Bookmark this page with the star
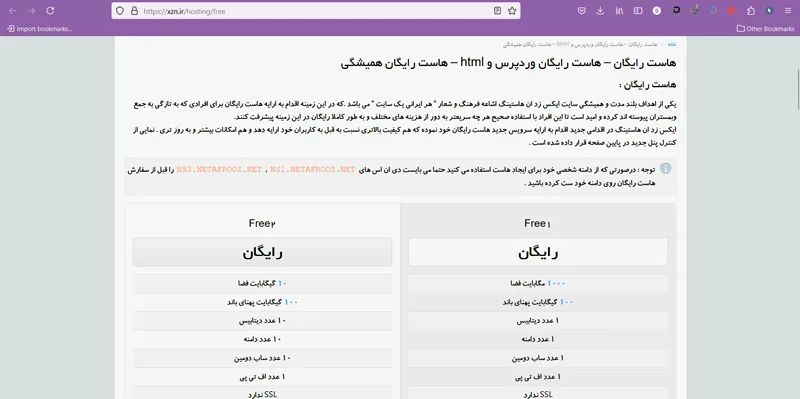This screenshot has width=800, height=399. pyautogui.click(x=512, y=11)
